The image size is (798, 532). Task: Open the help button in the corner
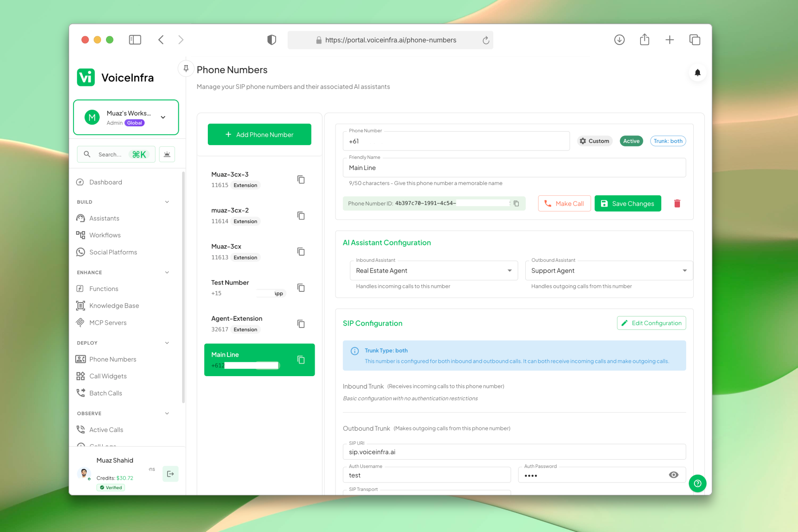coord(697,483)
